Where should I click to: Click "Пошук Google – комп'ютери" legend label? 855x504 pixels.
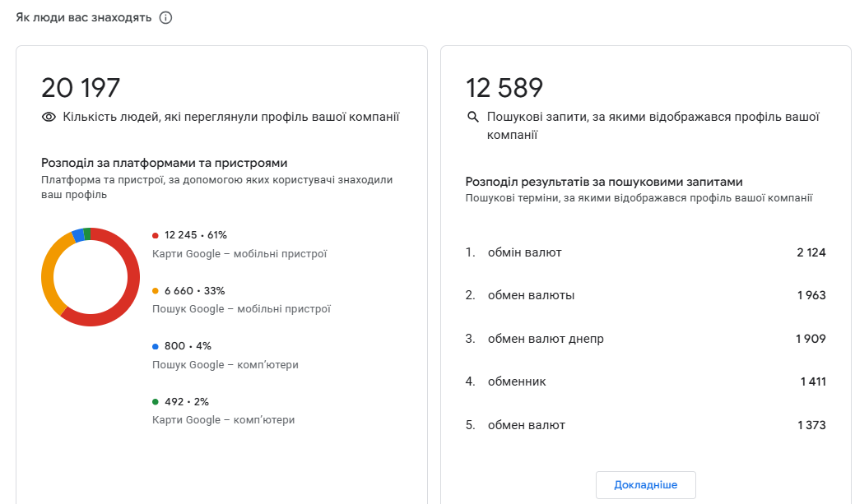click(225, 364)
